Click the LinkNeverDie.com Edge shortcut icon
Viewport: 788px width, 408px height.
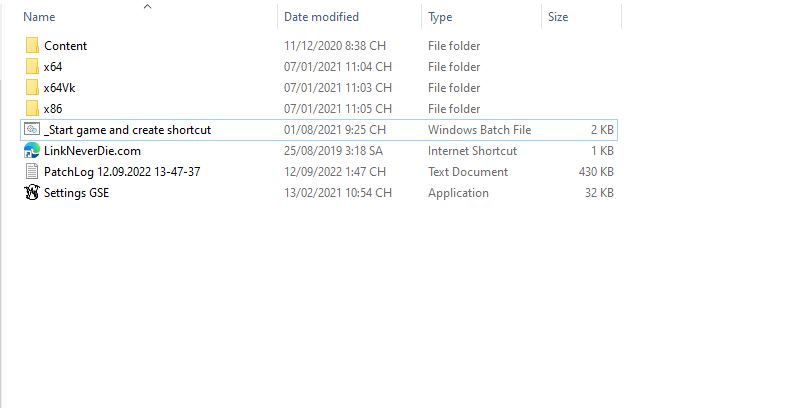[32, 151]
